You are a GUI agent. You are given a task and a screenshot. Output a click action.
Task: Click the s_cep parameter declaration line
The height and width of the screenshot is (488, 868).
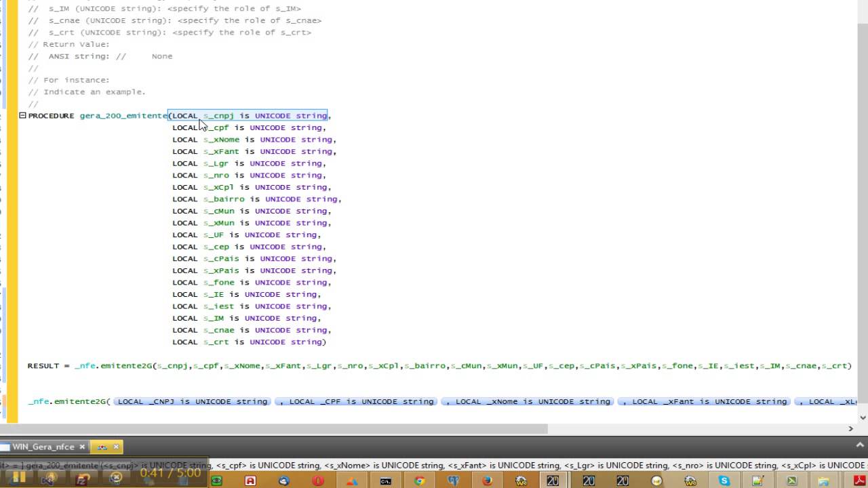click(250, 247)
